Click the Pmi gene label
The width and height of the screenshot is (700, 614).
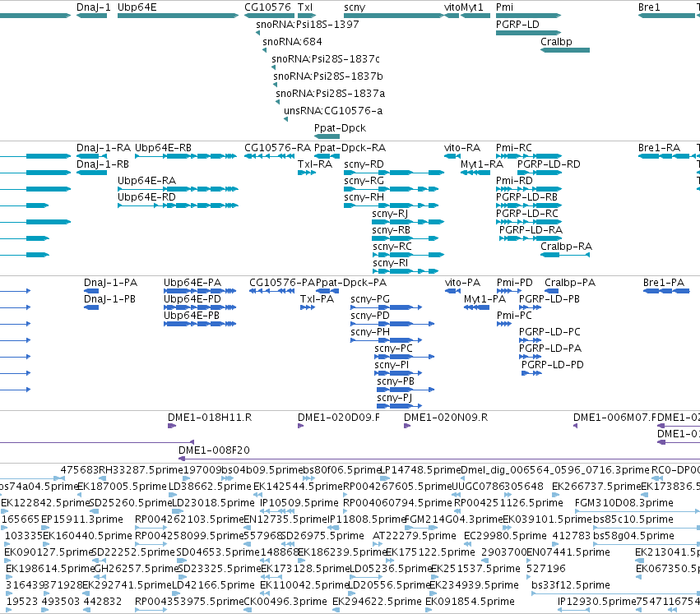504,7
